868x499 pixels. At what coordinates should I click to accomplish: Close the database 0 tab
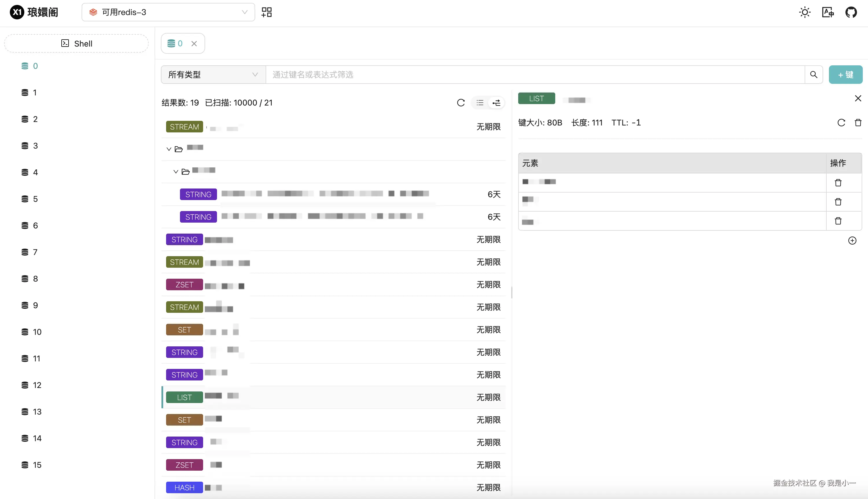click(x=194, y=44)
